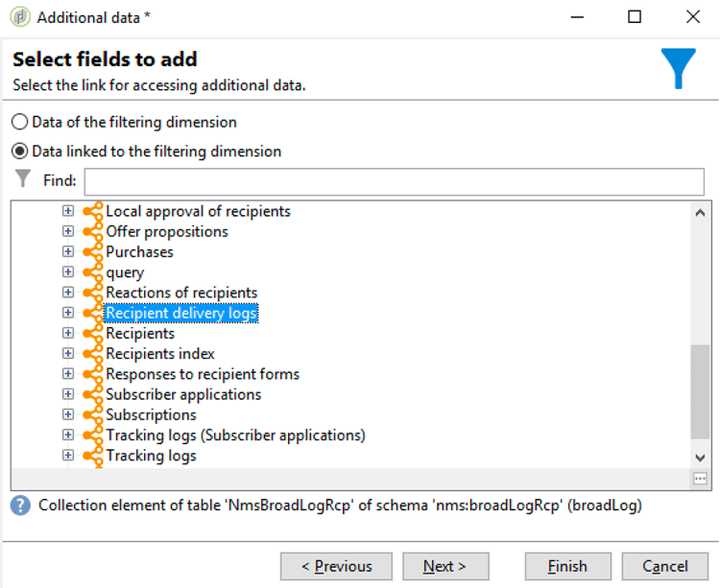Select Data linked to the filtering dimension

[20, 152]
